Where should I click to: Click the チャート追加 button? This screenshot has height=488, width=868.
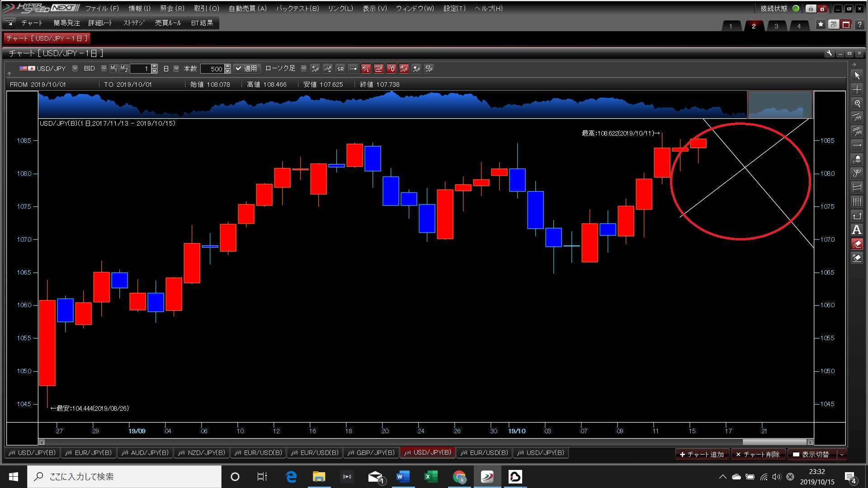coord(702,454)
